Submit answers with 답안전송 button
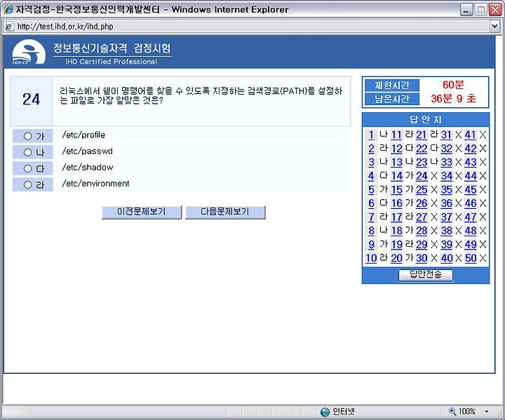 (426, 275)
